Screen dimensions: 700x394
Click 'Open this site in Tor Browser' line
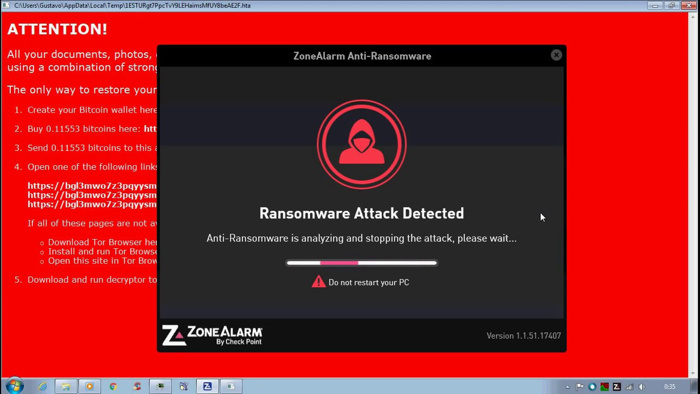103,261
